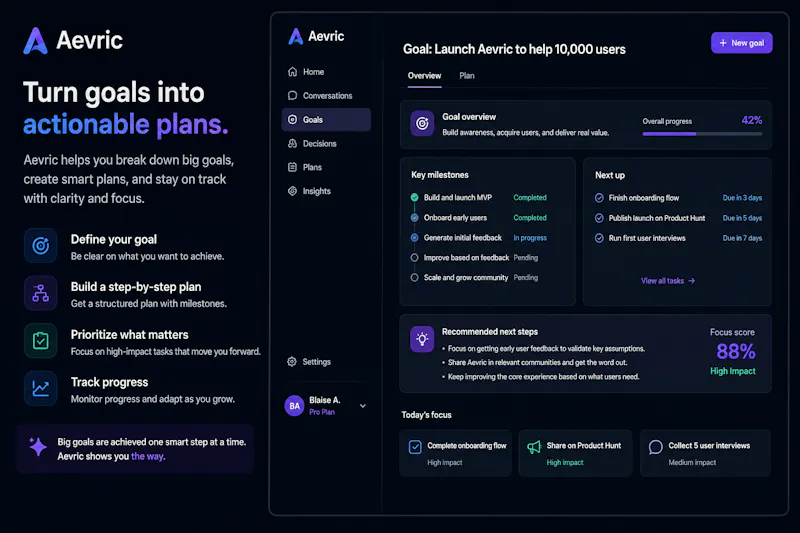
Task: Click the Today's focus heading
Action: (427, 415)
